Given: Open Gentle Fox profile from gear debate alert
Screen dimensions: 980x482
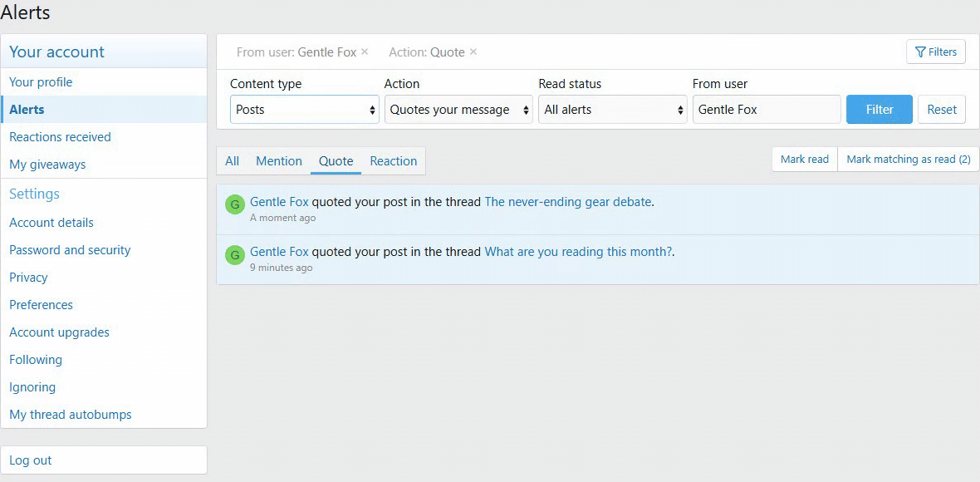Looking at the screenshot, I should pyautogui.click(x=279, y=201).
